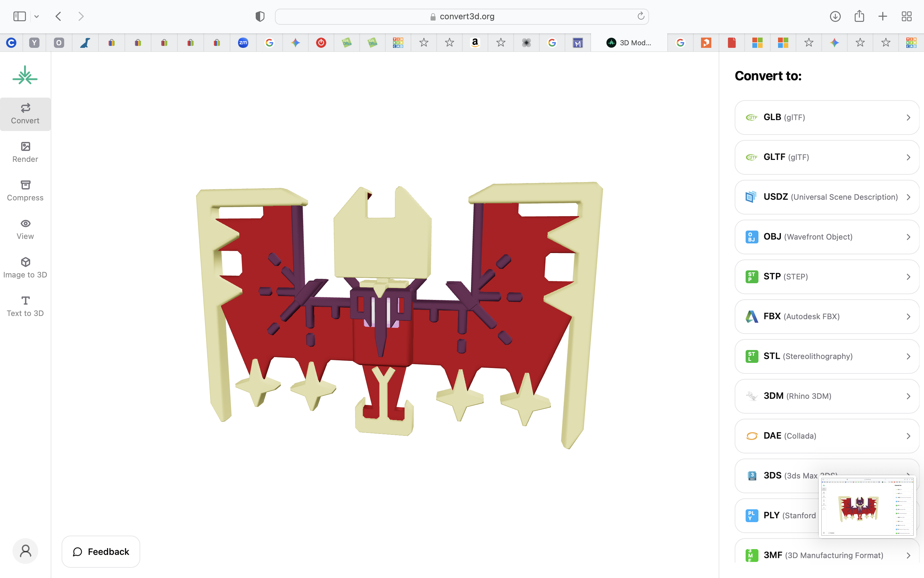Click the convert3d.org address bar
The width and height of the screenshot is (924, 578).
[x=462, y=16]
